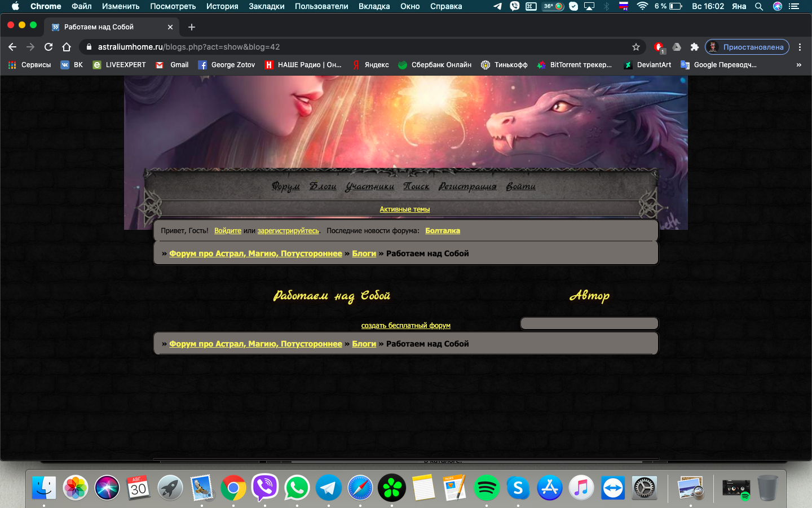The width and height of the screenshot is (812, 508).
Task: Open Launchpad rocket from the Dock
Action: [170, 488]
